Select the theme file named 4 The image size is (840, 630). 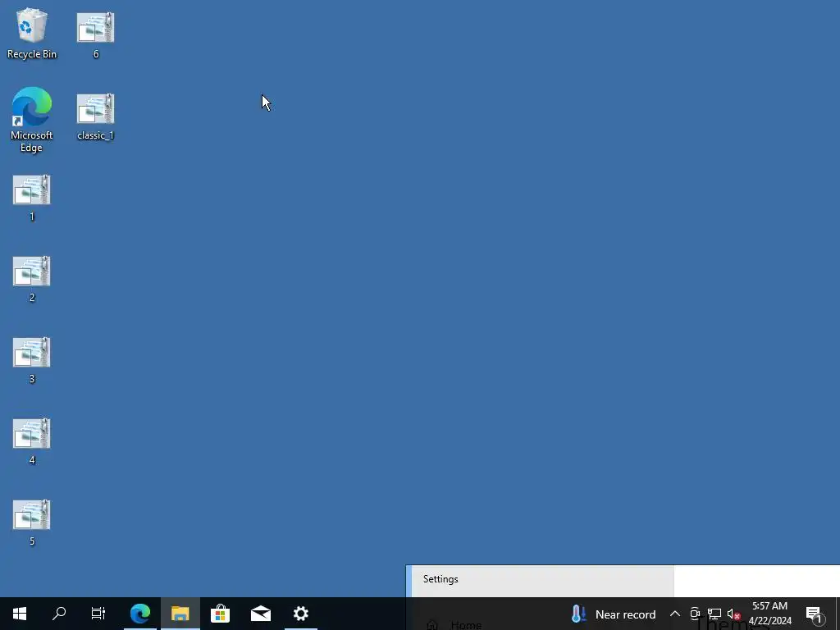32,441
